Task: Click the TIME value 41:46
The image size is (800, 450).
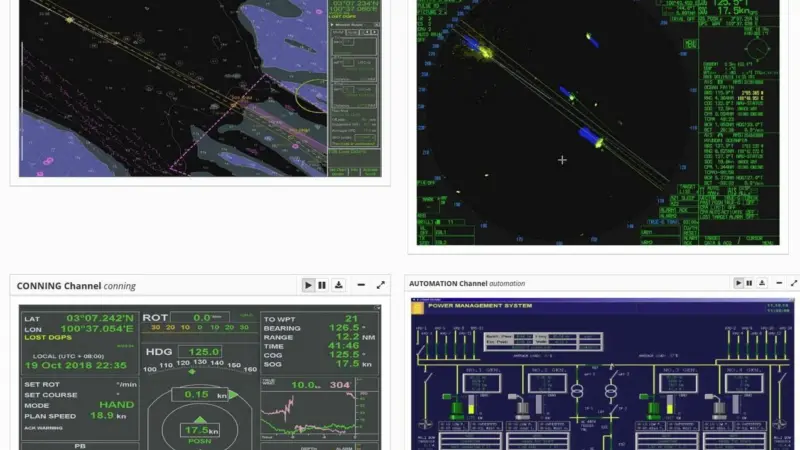Action: pos(343,346)
